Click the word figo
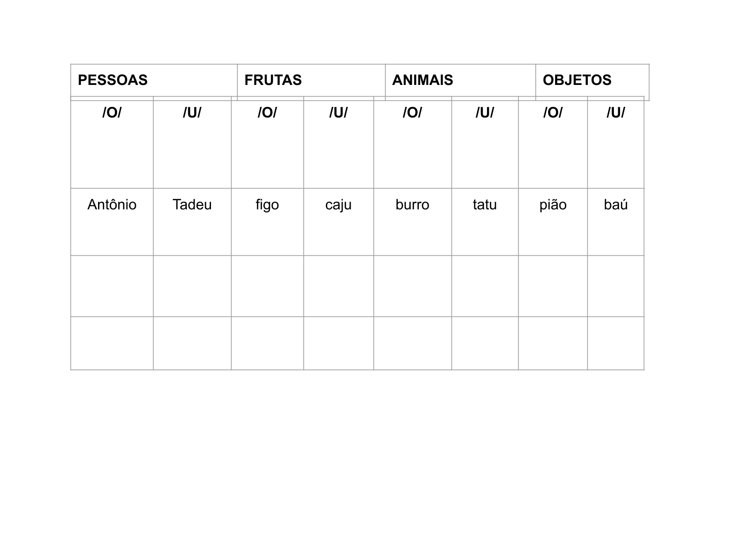Screen dimensions: 747x560 click(x=267, y=205)
